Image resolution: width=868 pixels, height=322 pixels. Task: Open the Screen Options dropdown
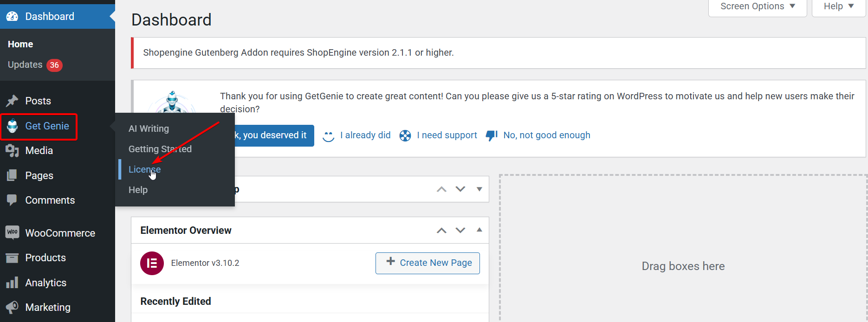point(757,6)
